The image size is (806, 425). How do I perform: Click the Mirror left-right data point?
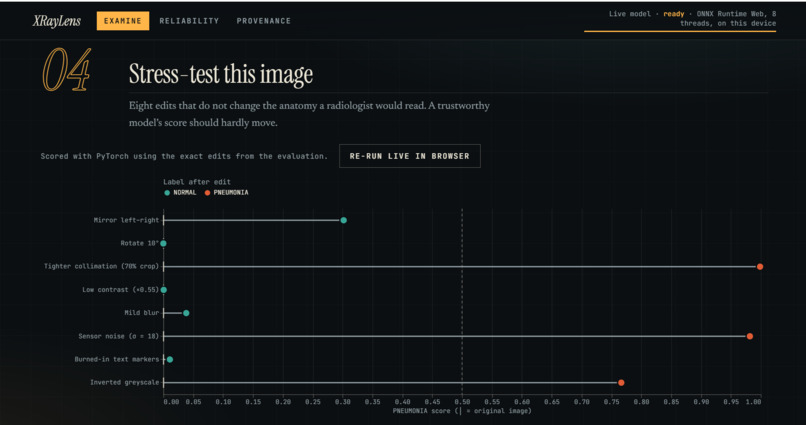tap(343, 220)
